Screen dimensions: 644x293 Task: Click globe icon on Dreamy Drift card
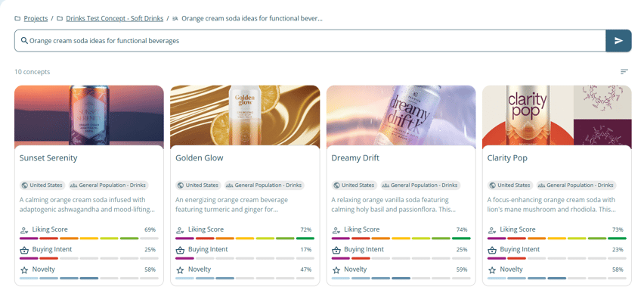click(x=337, y=185)
